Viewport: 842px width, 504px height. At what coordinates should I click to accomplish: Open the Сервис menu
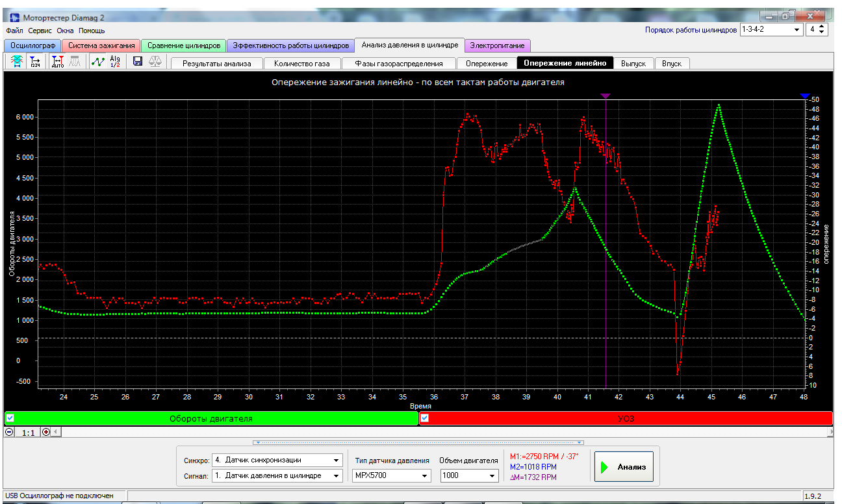[x=40, y=31]
